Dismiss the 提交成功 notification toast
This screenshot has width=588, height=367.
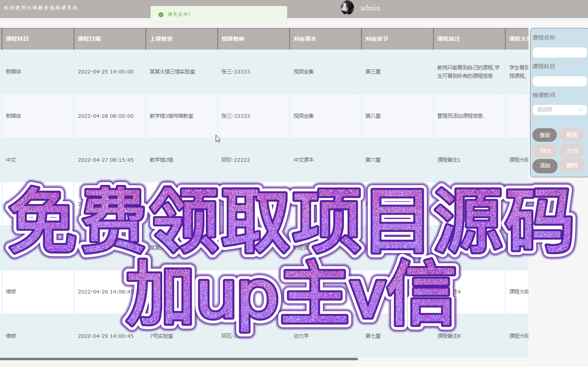click(x=219, y=14)
